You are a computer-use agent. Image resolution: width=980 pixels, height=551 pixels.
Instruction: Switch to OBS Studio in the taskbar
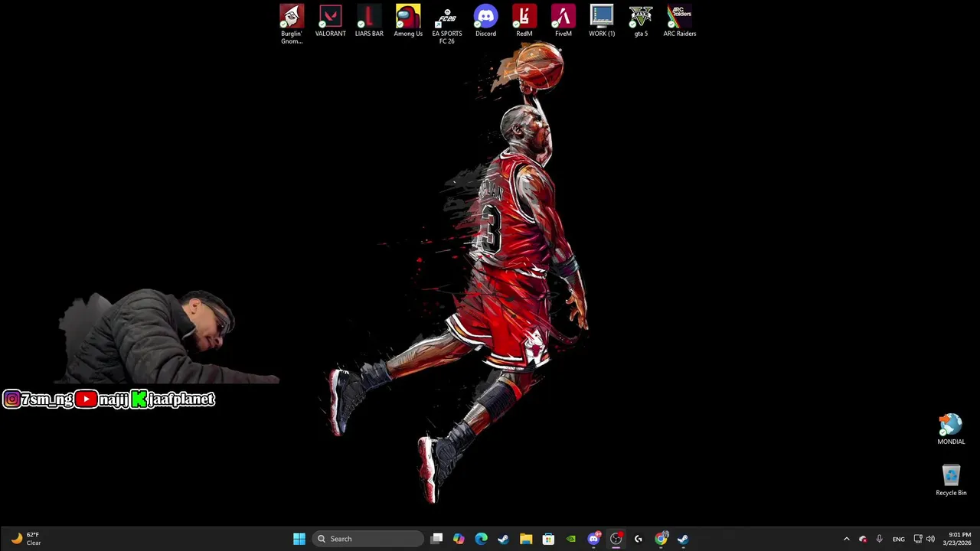(616, 539)
